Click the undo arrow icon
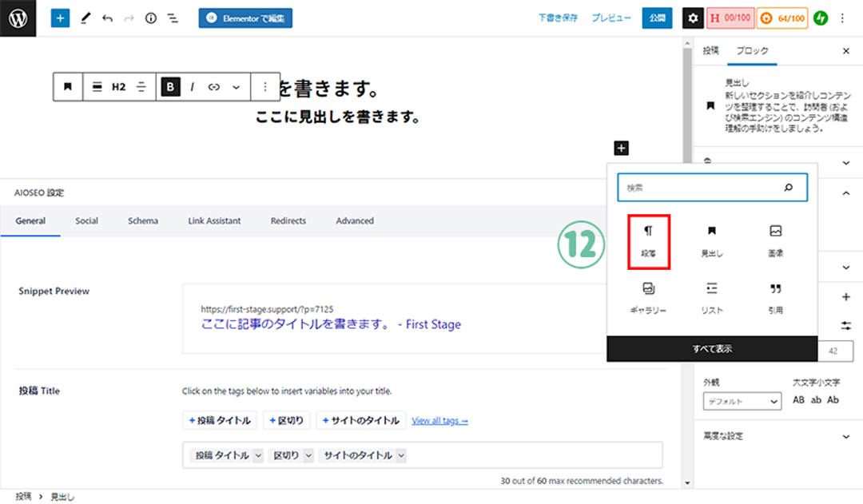863x504 pixels. [x=107, y=18]
